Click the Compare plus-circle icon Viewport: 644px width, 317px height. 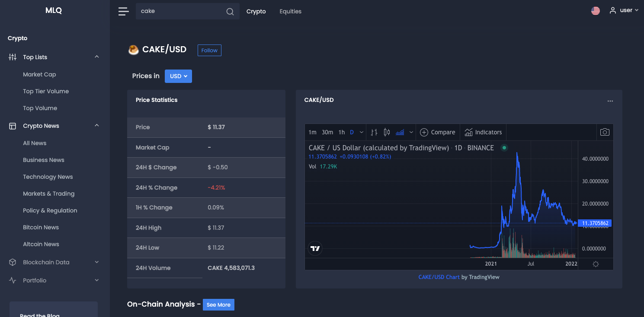pyautogui.click(x=424, y=132)
